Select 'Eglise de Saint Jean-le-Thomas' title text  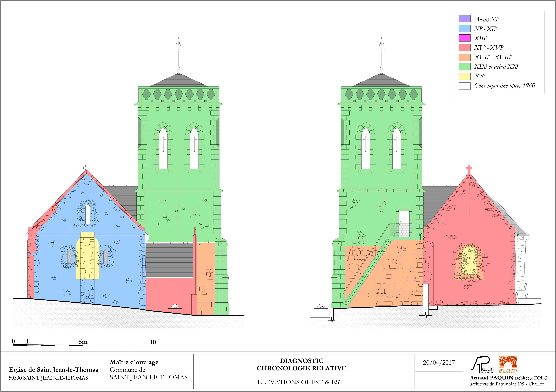(54, 370)
